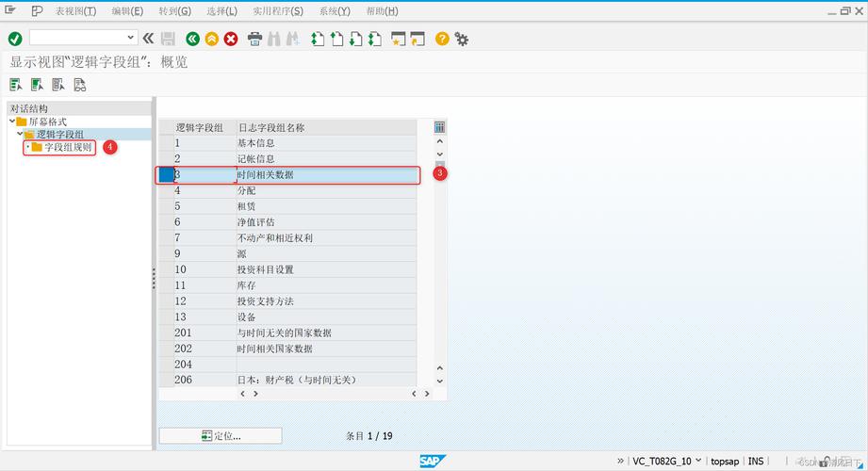The width and height of the screenshot is (868, 471).
Task: Click the command input field
Action: coord(77,38)
